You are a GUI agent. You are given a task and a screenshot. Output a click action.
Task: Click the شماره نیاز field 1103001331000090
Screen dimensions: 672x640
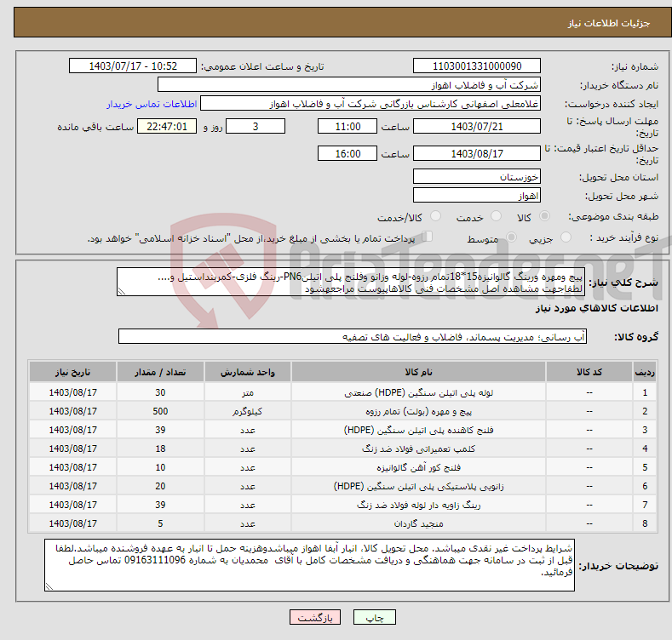coord(477,66)
